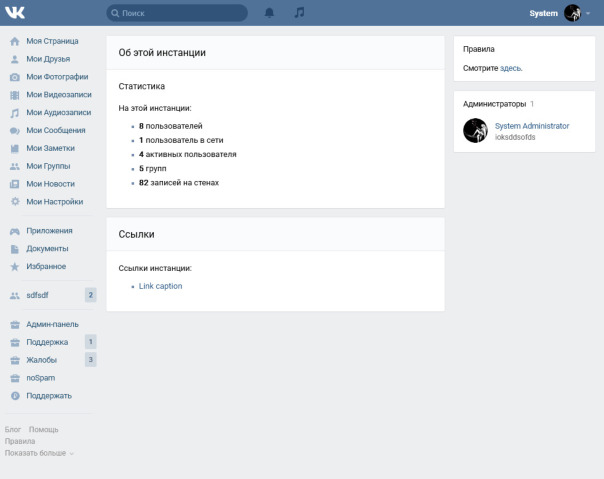
Task: Click the '8 пользователей' statistic text
Action: (x=170, y=126)
